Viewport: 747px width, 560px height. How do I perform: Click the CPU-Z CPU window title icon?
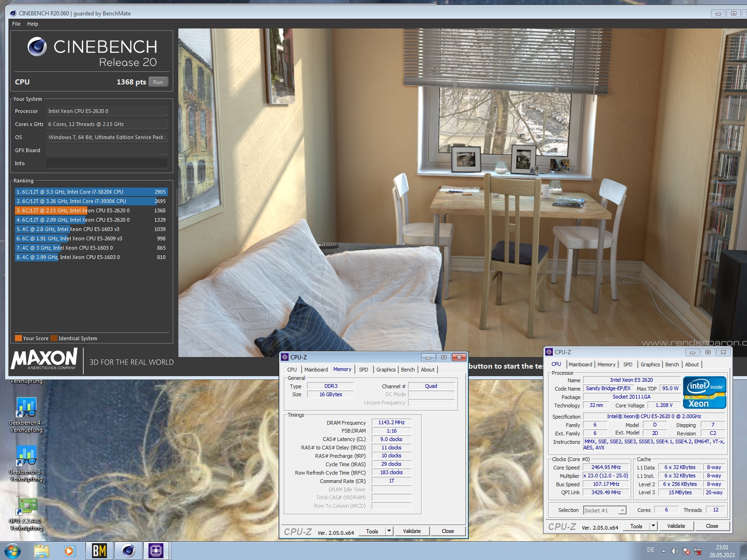click(x=549, y=352)
